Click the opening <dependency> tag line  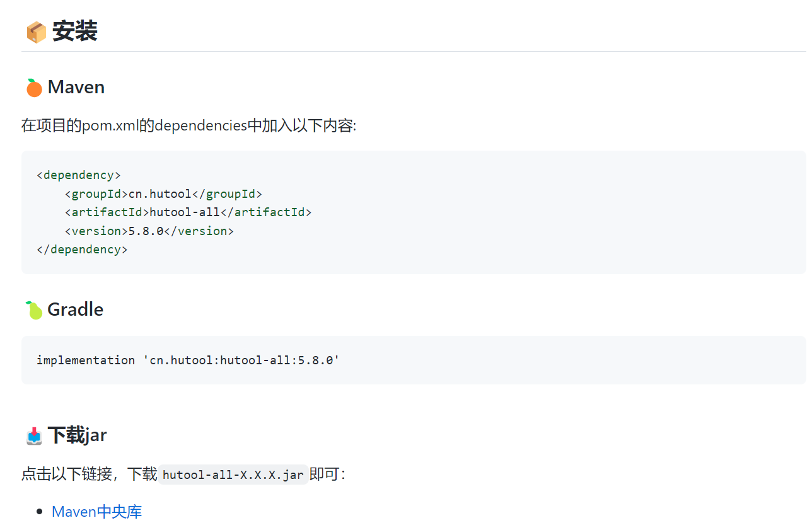click(79, 175)
